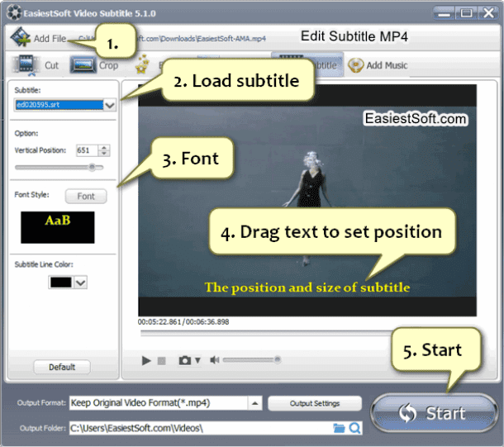
Task: Open output folder with magnifier icon
Action: click(x=354, y=428)
